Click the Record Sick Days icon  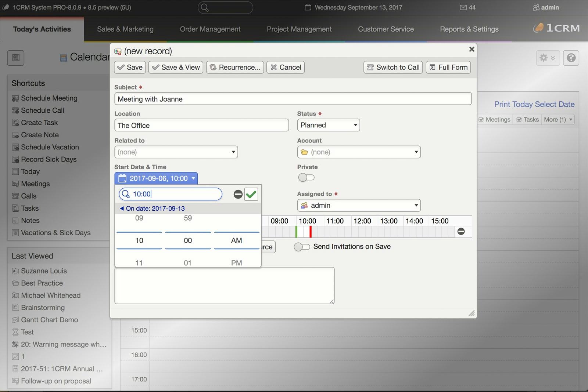(x=15, y=159)
